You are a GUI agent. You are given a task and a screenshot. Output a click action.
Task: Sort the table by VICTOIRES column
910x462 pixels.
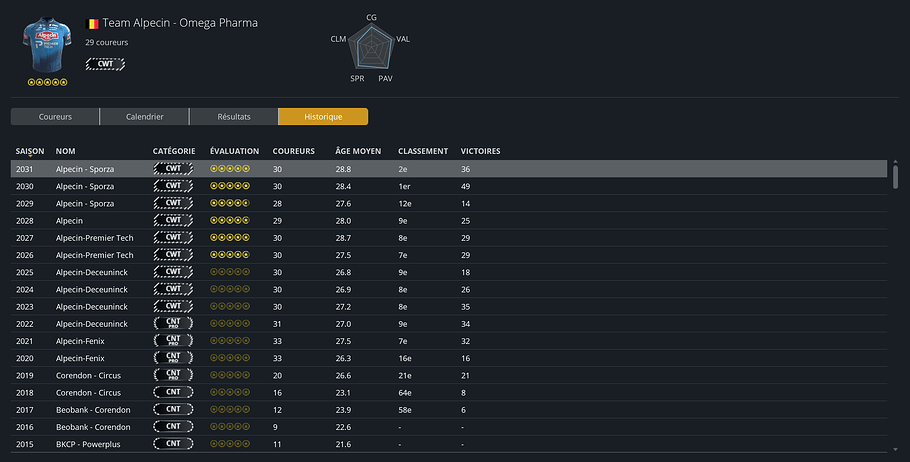480,151
